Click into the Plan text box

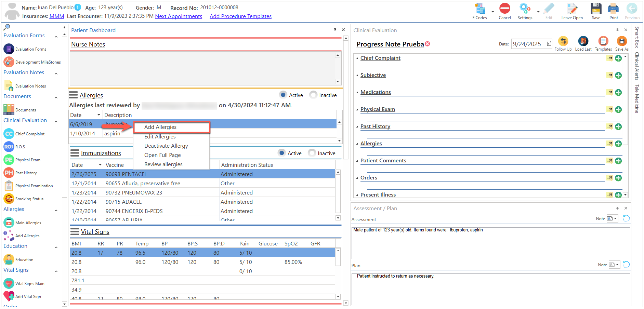tap(491, 288)
